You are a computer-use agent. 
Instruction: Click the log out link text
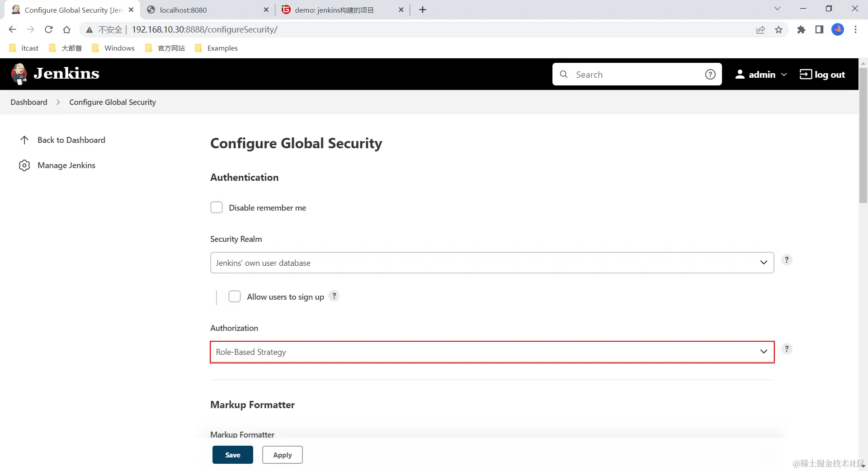830,75
